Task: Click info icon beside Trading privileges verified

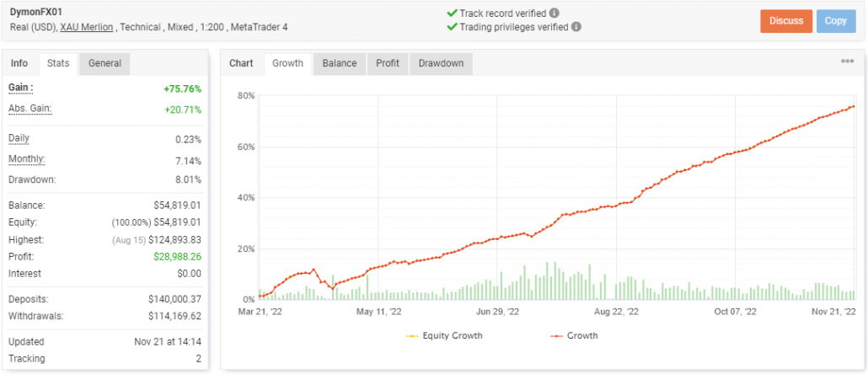Action: click(576, 26)
